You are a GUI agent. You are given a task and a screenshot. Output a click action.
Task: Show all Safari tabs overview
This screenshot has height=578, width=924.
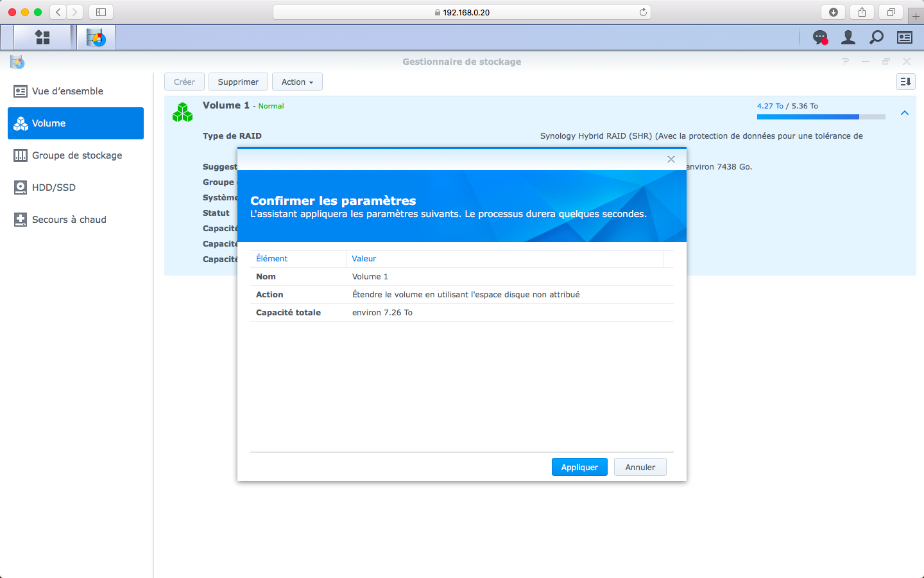coord(891,12)
